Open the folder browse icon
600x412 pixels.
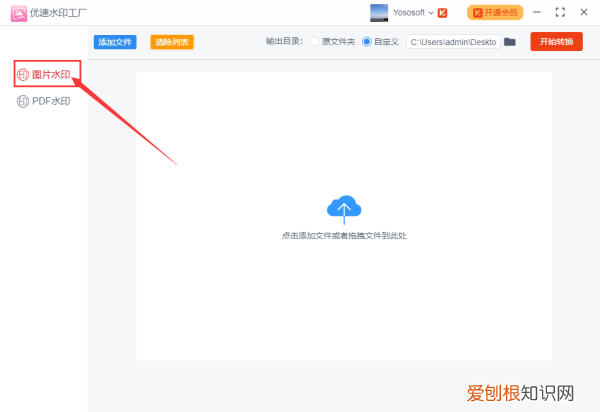[x=510, y=42]
